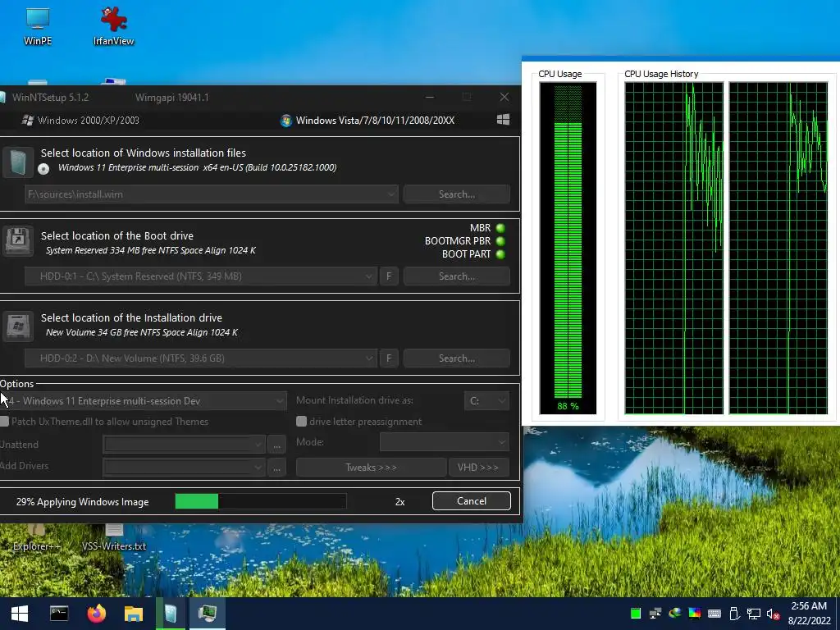840x630 pixels.
Task: Open File Explorer from the taskbar
Action: pos(134,614)
